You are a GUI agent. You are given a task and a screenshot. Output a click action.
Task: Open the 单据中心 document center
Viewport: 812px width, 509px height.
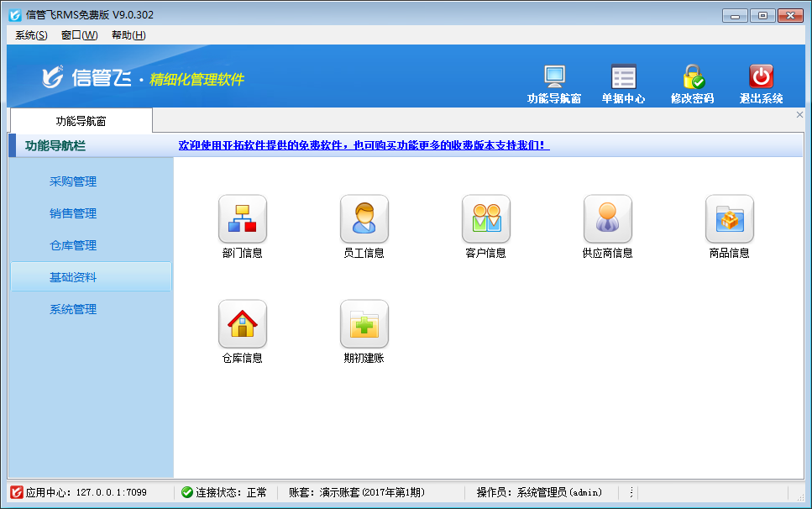pos(623,77)
